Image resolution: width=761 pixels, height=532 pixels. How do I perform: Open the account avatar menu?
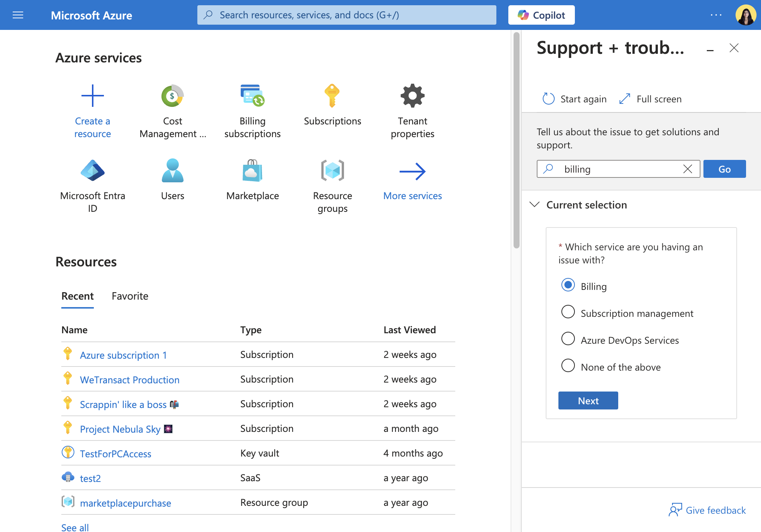[746, 15]
